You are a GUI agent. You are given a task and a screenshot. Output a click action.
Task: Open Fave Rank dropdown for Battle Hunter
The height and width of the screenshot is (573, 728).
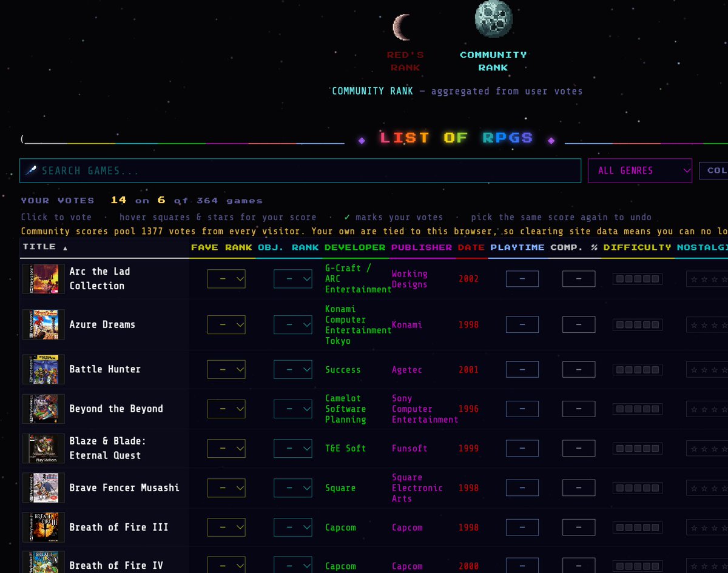pyautogui.click(x=226, y=369)
